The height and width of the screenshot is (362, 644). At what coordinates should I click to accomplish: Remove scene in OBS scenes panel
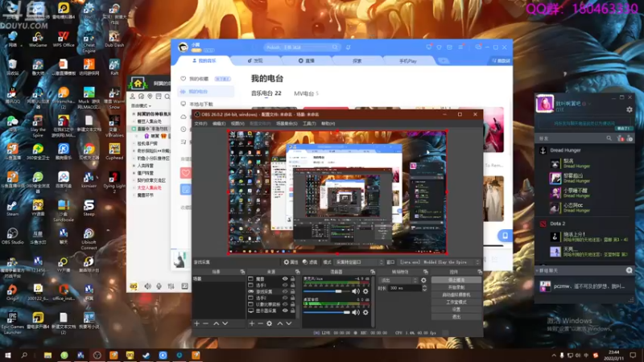point(206,323)
